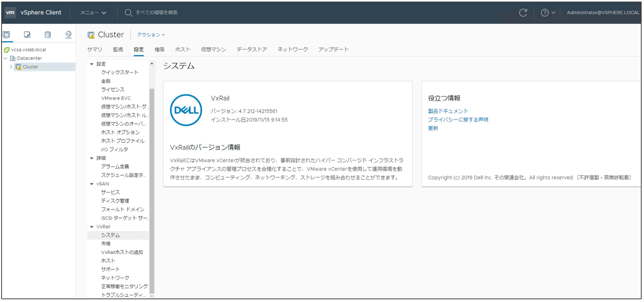Open プライバシーに関する声明 link
Screen dimensions: 644x302
pyautogui.click(x=458, y=120)
